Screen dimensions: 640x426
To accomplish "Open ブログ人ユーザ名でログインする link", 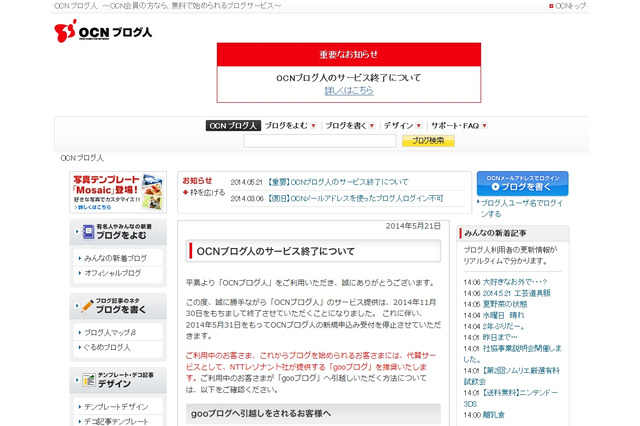I will point(522,208).
